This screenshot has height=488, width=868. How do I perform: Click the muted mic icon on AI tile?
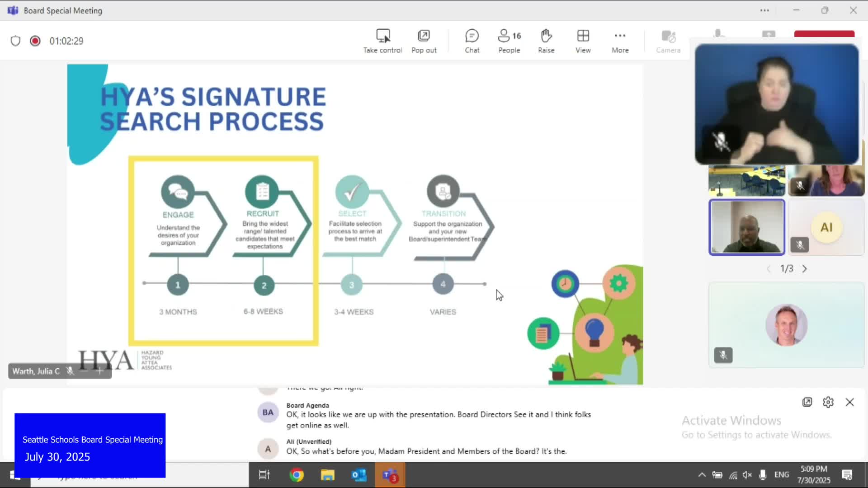pyautogui.click(x=800, y=245)
